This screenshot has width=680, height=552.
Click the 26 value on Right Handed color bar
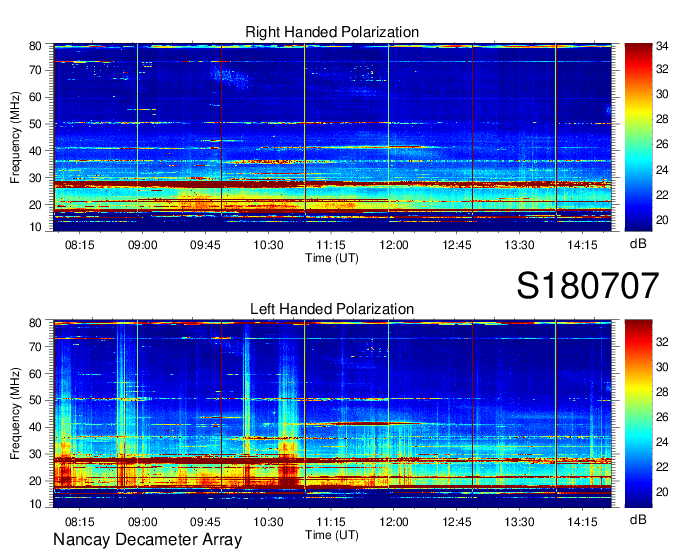(662, 144)
